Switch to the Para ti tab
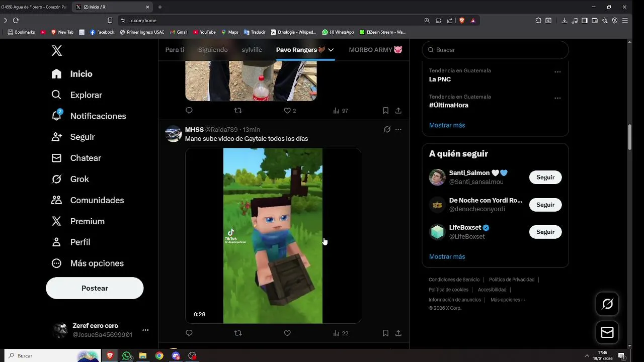Screen dimensions: 644x362 click(x=175, y=50)
